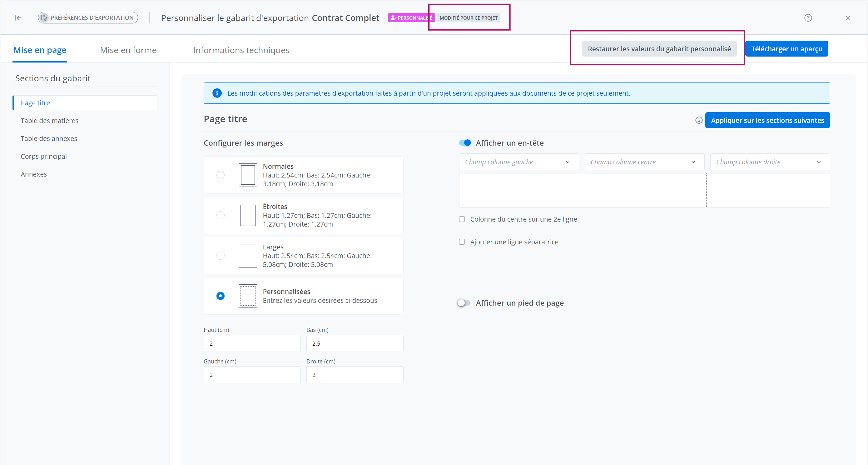Click the Larges margin page icon
868x465 pixels.
248,256
